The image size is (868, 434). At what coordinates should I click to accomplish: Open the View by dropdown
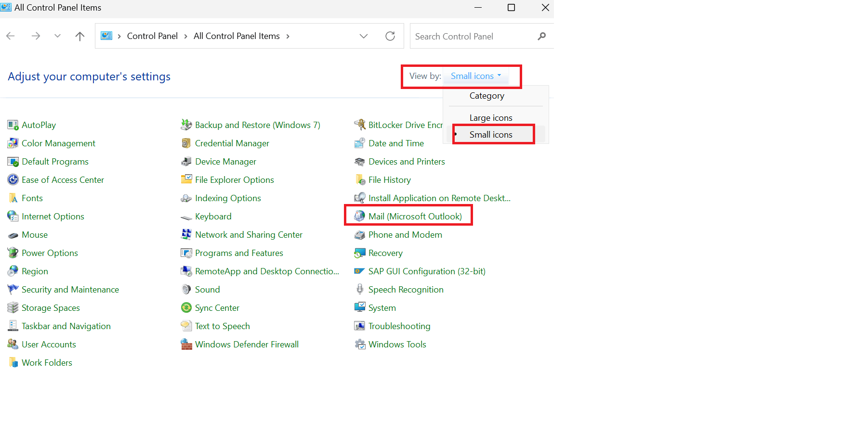tap(475, 76)
